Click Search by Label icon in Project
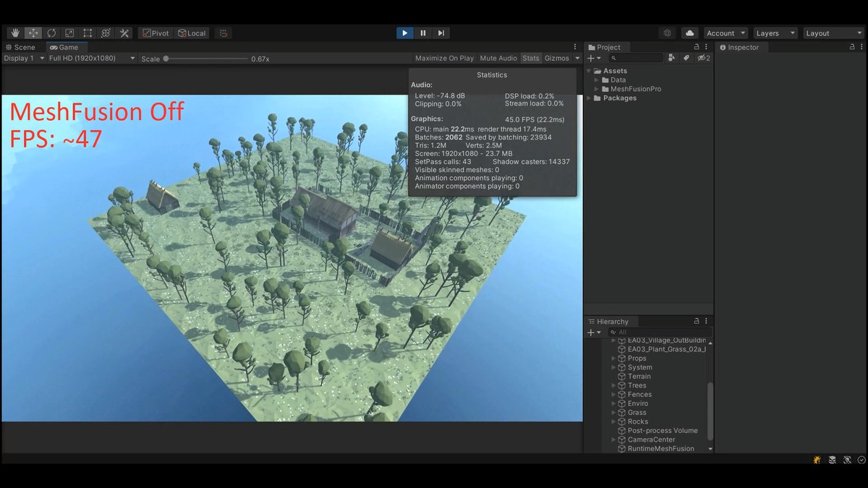 [x=686, y=58]
